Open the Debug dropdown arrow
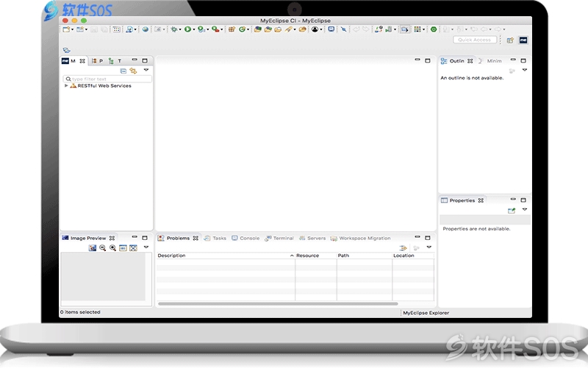Viewport: 588px width, 368px height. pyautogui.click(x=179, y=29)
